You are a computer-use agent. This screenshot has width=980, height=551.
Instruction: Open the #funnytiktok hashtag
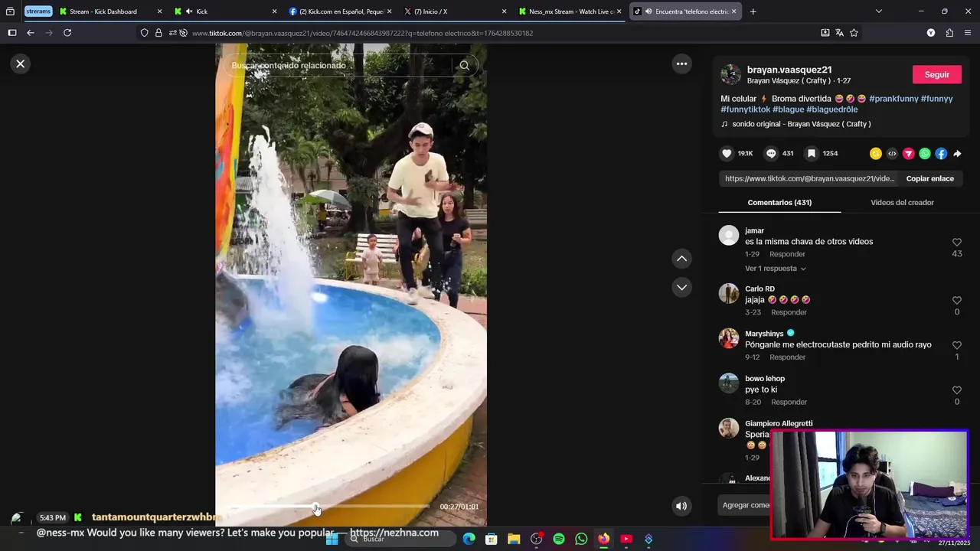[745, 109]
